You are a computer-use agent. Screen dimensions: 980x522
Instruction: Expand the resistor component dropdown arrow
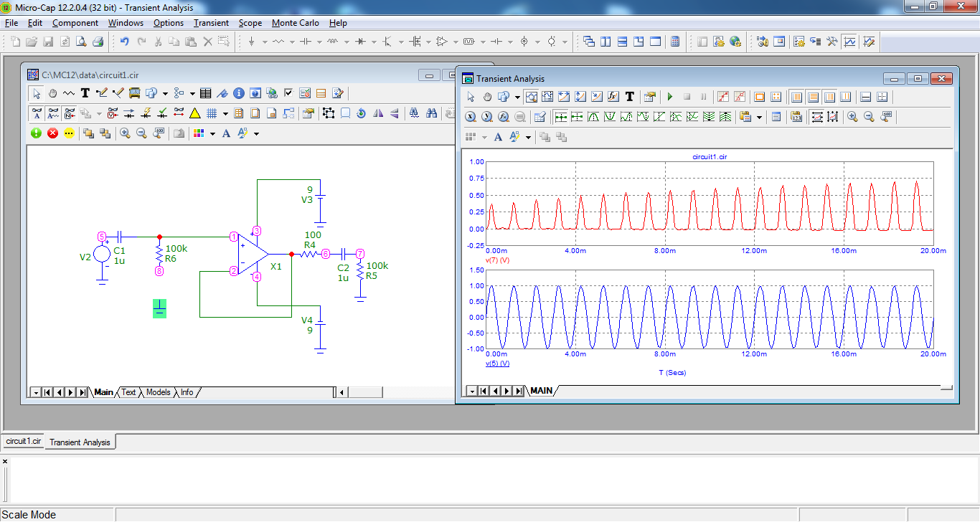(x=293, y=42)
